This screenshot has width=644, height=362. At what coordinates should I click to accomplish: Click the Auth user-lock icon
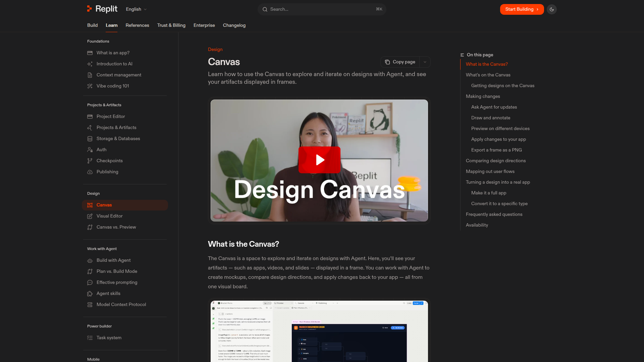[x=90, y=150]
